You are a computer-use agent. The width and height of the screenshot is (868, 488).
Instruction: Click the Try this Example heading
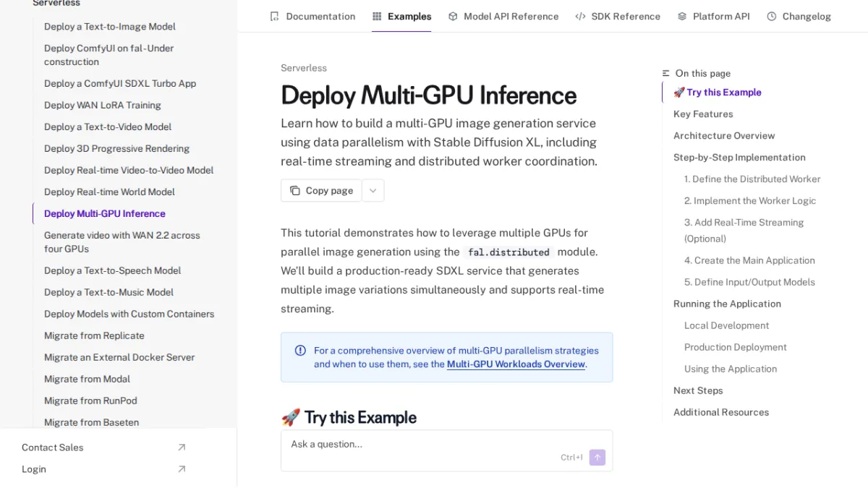coord(349,417)
